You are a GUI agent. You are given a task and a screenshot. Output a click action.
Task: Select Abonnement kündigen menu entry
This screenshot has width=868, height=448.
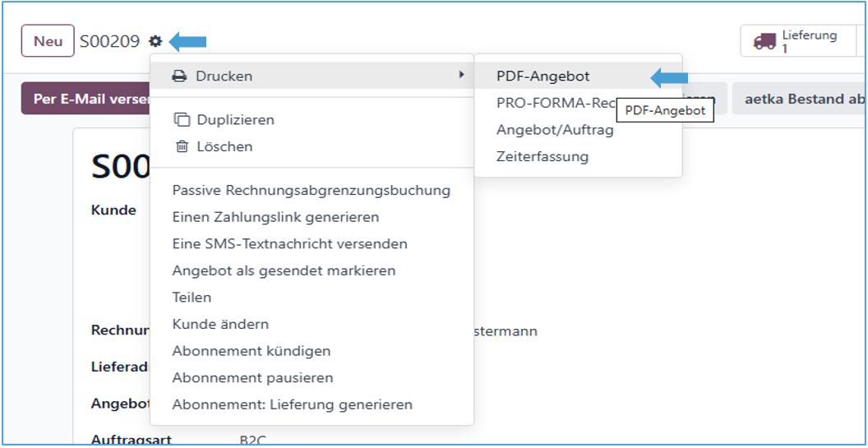(x=251, y=351)
